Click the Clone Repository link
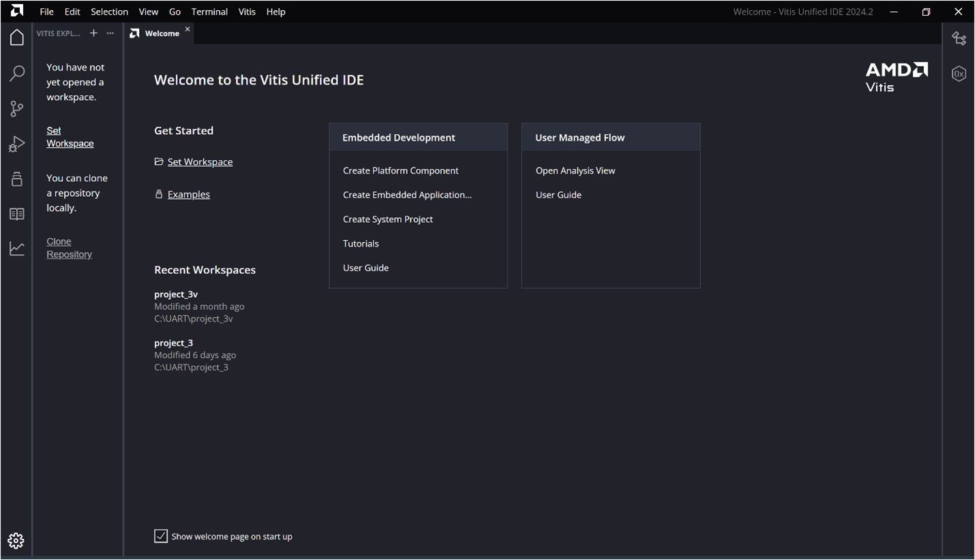Screen dimensions: 975x560 69,247
